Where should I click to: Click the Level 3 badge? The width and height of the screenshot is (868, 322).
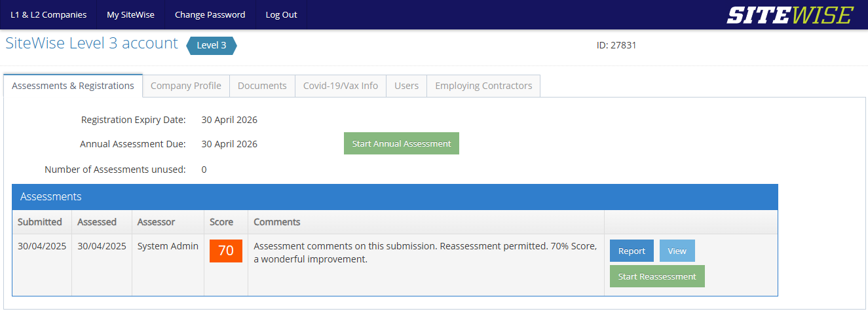[x=212, y=45]
